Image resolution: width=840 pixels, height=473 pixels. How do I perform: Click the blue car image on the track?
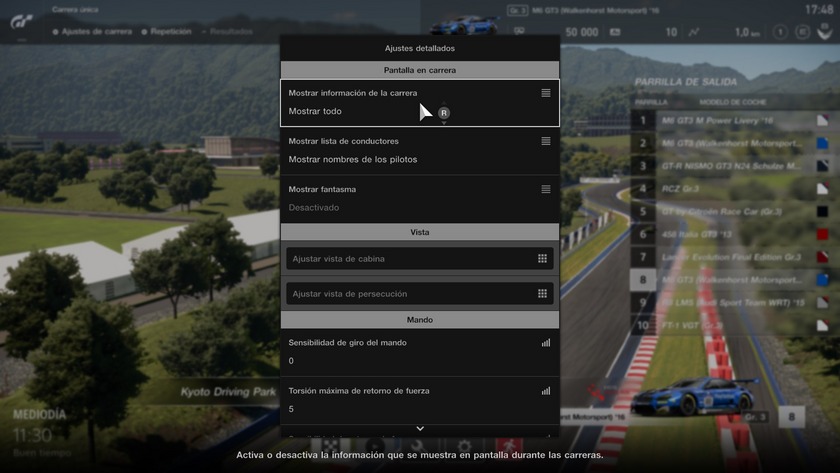tap(694, 396)
